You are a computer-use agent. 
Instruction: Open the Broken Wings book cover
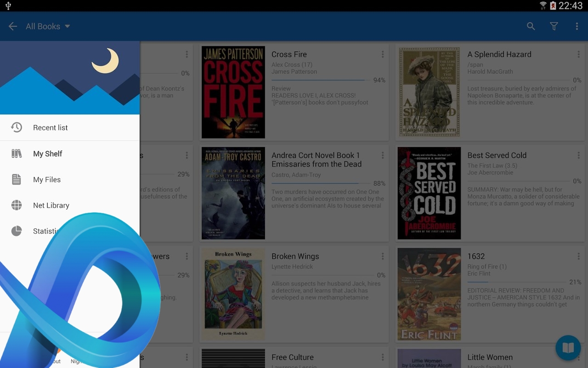[x=233, y=294]
